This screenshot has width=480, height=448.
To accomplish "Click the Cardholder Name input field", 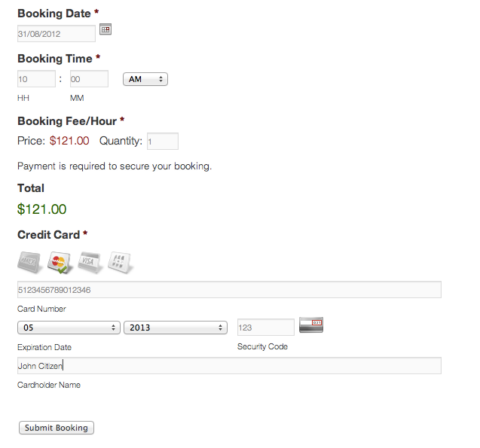I will tap(229, 365).
